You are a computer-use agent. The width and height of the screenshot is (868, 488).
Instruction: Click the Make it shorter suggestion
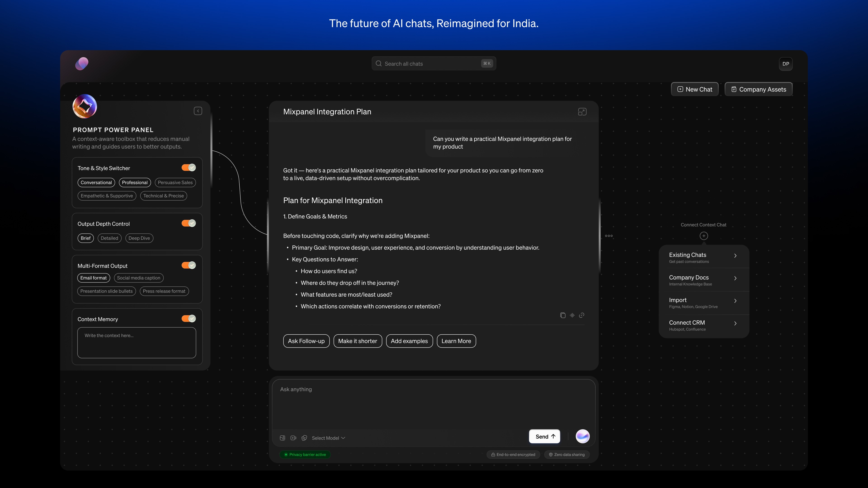coord(358,341)
